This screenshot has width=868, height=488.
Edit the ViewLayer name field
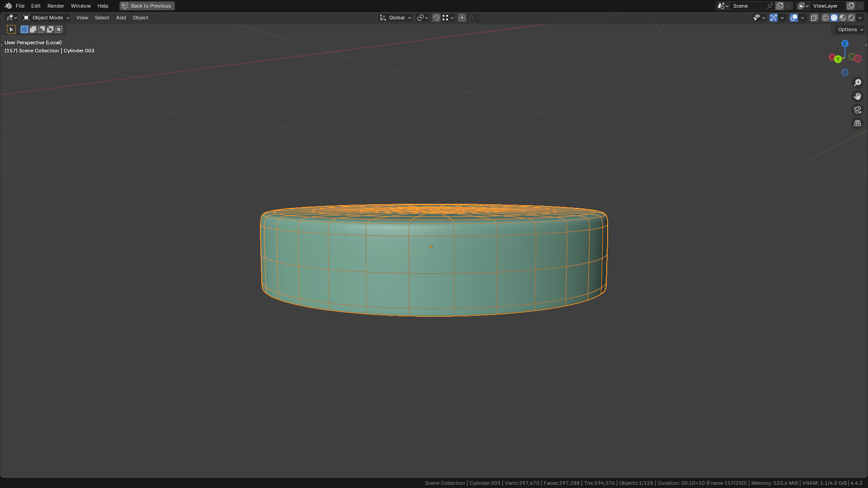pyautogui.click(x=828, y=6)
